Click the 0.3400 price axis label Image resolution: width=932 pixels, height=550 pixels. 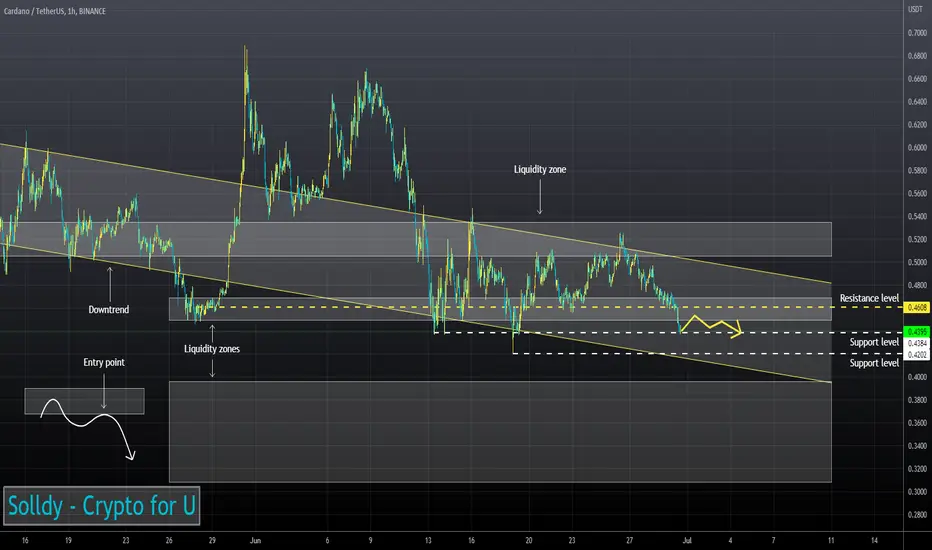coord(917,446)
